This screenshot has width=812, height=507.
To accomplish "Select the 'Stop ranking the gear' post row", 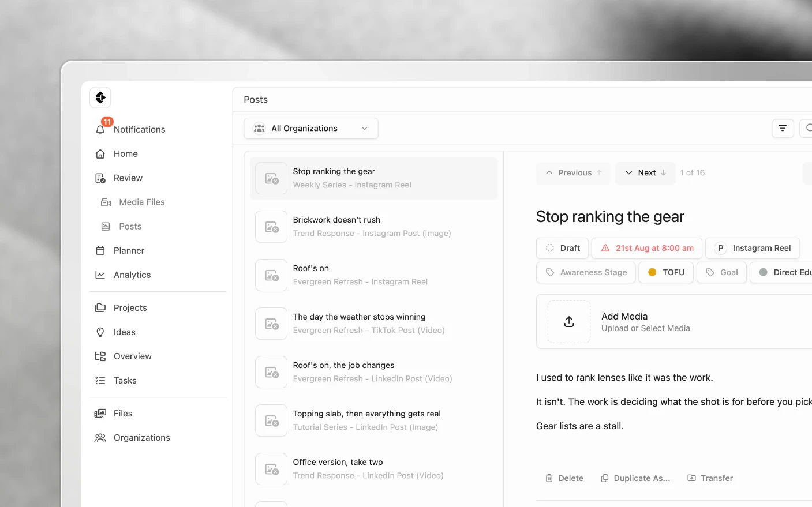I will click(374, 178).
